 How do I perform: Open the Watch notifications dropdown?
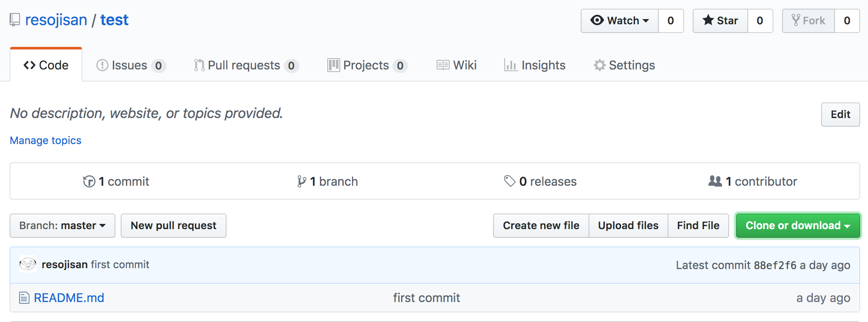620,20
